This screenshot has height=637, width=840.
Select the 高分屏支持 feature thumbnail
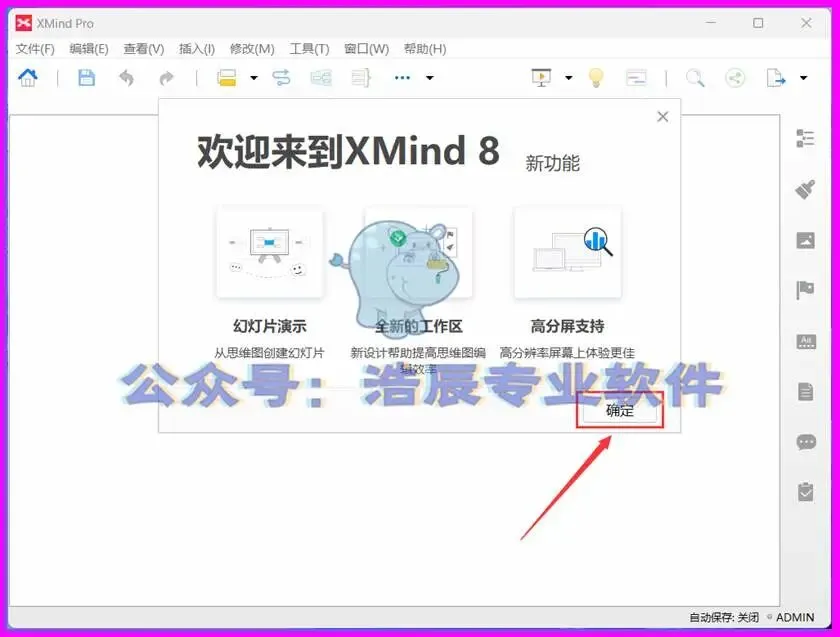pyautogui.click(x=568, y=252)
